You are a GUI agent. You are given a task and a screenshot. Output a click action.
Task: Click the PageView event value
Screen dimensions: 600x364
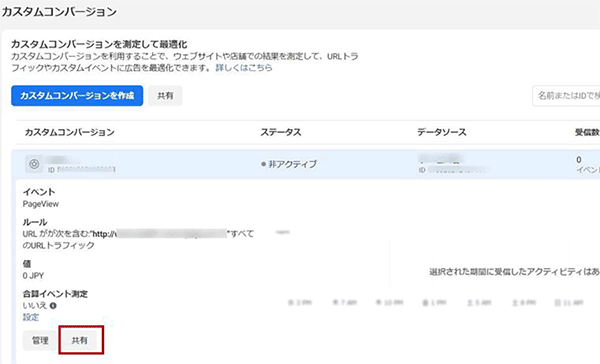click(41, 204)
